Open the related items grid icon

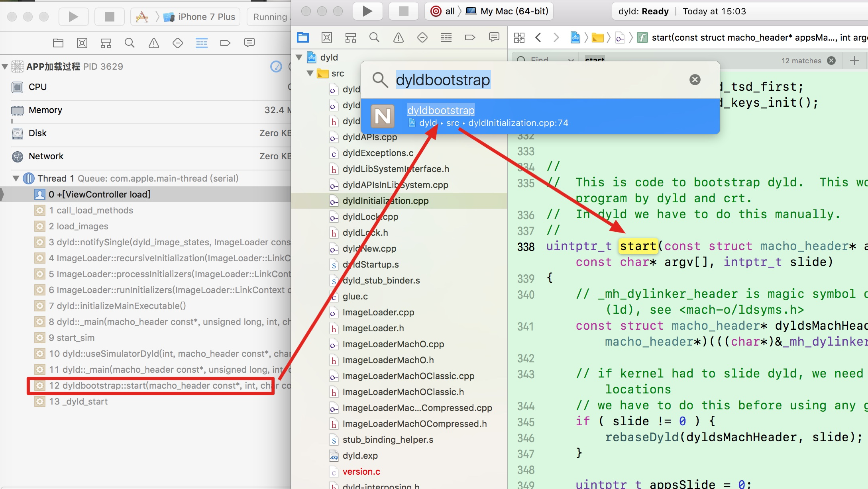click(519, 38)
